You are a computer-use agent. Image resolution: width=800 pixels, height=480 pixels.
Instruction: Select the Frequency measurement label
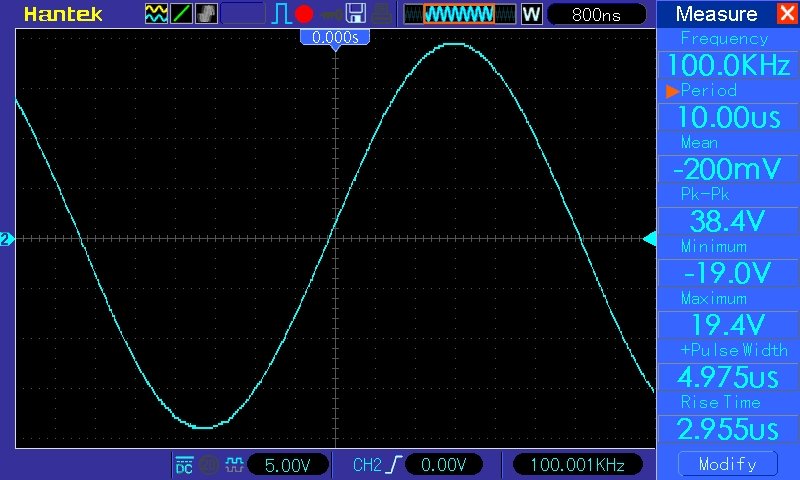[x=724, y=39]
